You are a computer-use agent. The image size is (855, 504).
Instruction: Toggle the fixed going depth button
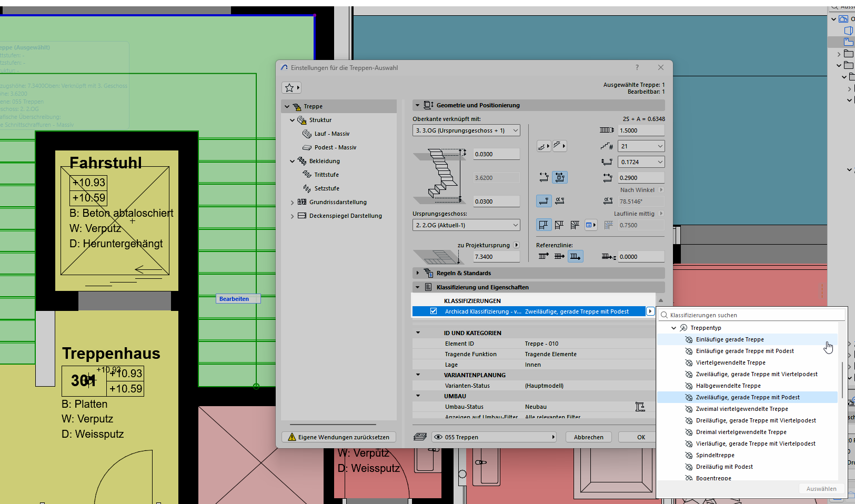click(x=544, y=178)
